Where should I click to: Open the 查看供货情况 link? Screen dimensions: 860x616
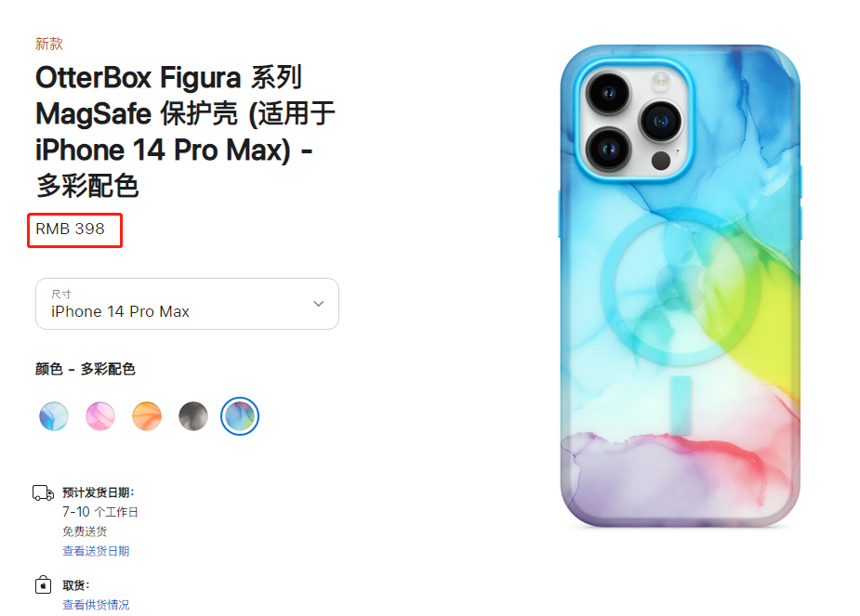coord(96,605)
